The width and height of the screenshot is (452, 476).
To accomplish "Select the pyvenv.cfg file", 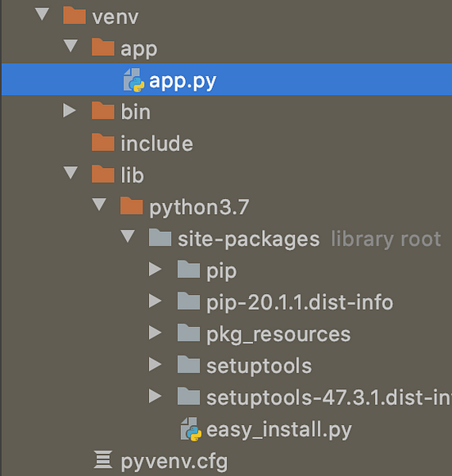I will (x=174, y=461).
